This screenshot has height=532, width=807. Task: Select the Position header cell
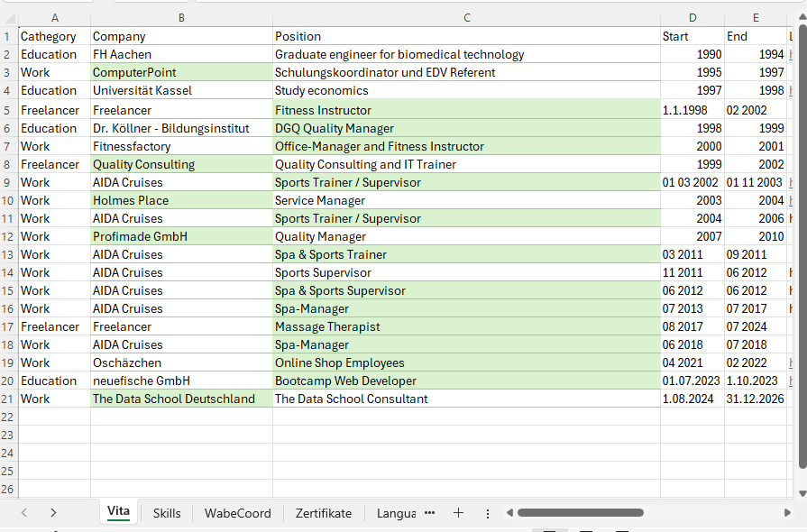(467, 37)
